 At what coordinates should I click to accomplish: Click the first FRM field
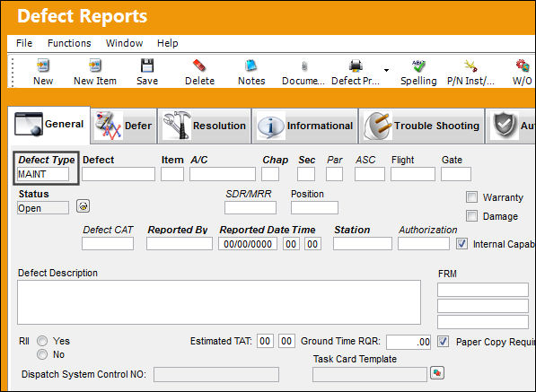(x=483, y=290)
